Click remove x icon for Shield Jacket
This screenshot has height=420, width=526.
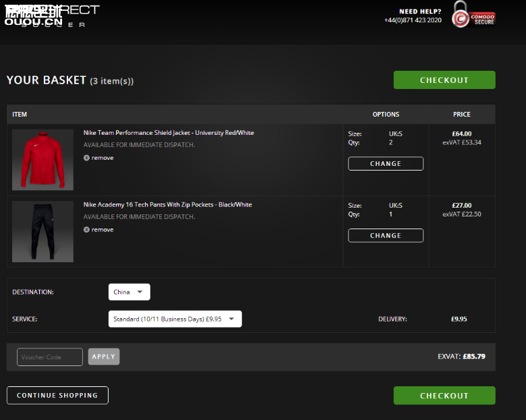(x=86, y=158)
